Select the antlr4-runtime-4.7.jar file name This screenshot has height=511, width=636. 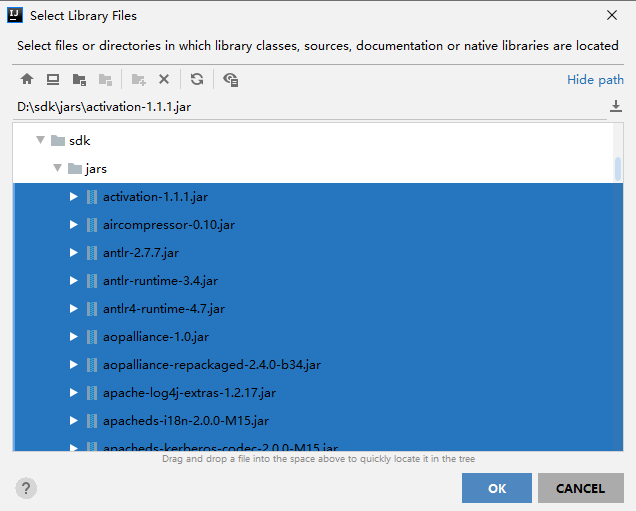(164, 309)
